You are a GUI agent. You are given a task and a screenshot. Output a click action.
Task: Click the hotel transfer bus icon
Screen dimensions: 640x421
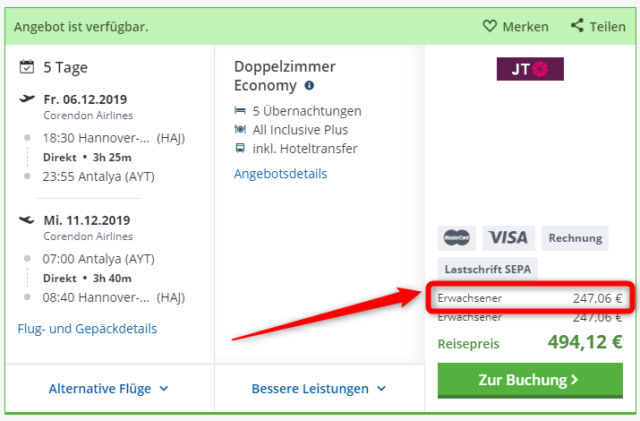pos(240,149)
